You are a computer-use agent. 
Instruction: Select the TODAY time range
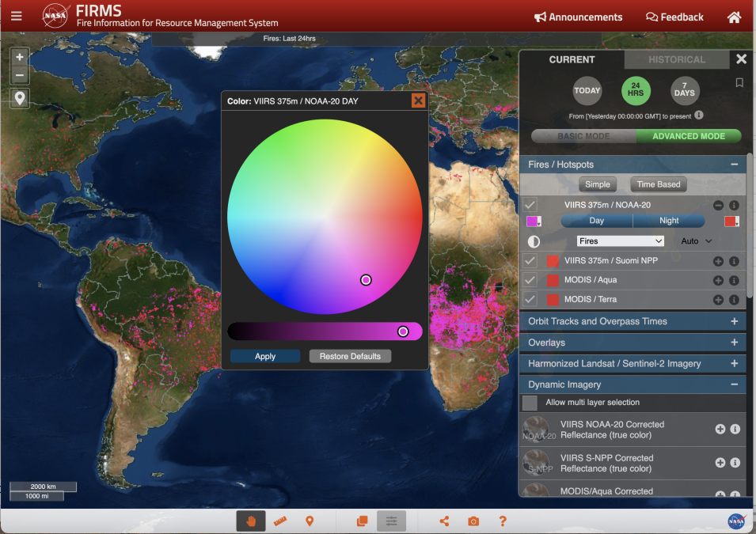pos(587,91)
